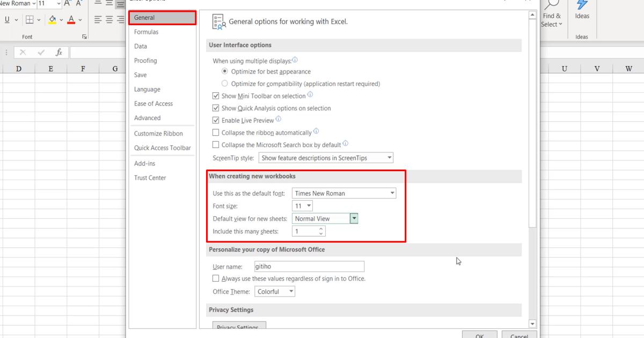644x338 pixels.
Task: Pick the red Font Color swatch
Action: [71, 19]
